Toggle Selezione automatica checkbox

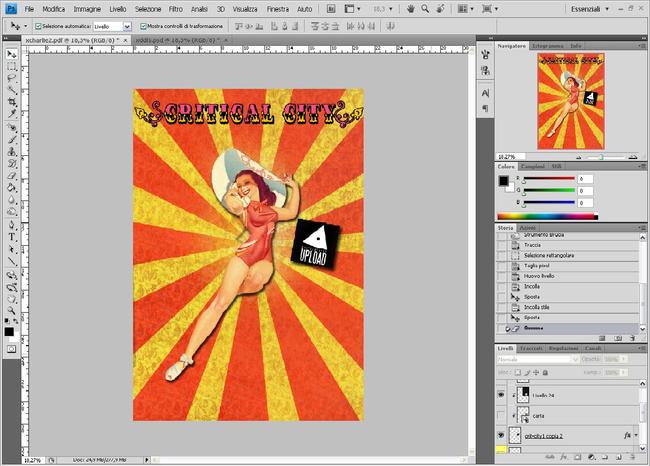[x=38, y=26]
